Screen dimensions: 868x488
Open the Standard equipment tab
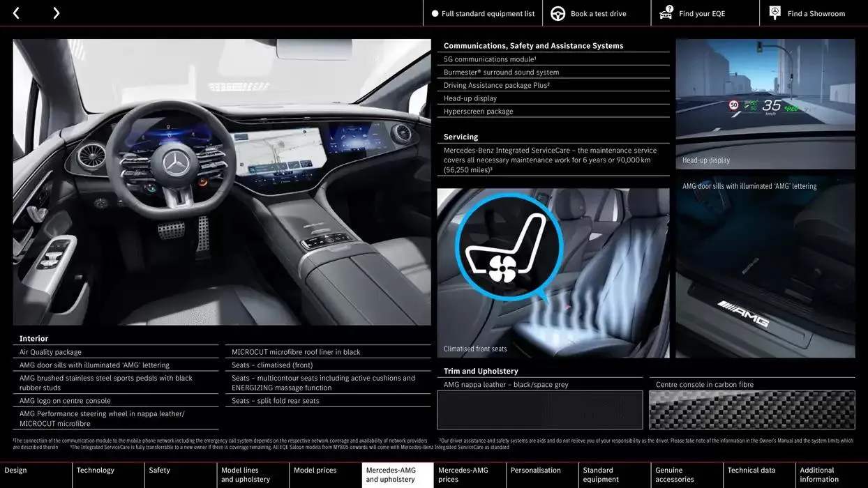pos(615,475)
